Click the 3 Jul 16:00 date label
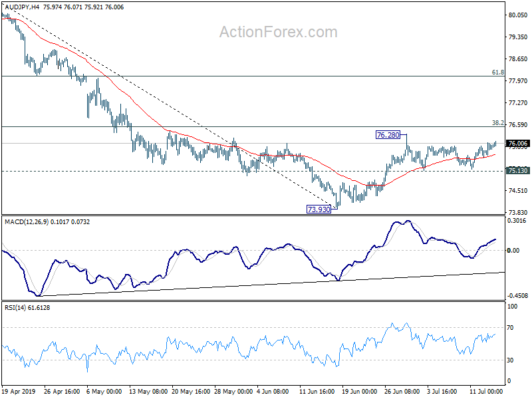Viewport: 532px width, 399px height. point(442,392)
